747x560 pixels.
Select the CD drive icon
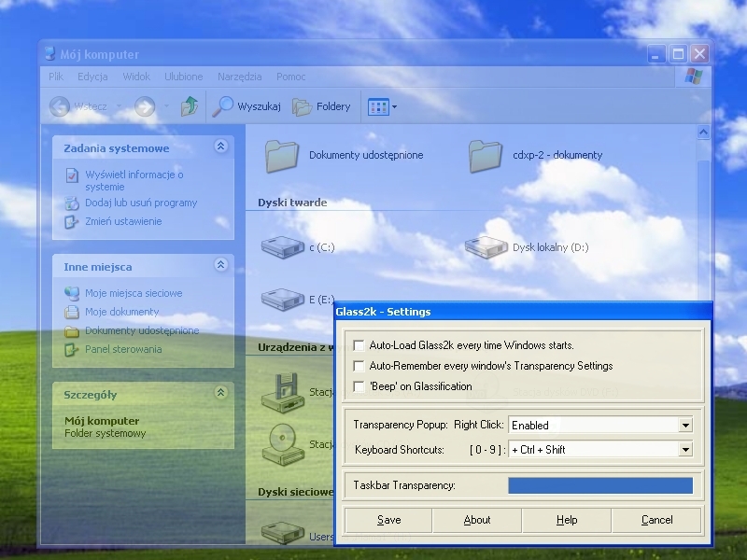click(x=283, y=444)
